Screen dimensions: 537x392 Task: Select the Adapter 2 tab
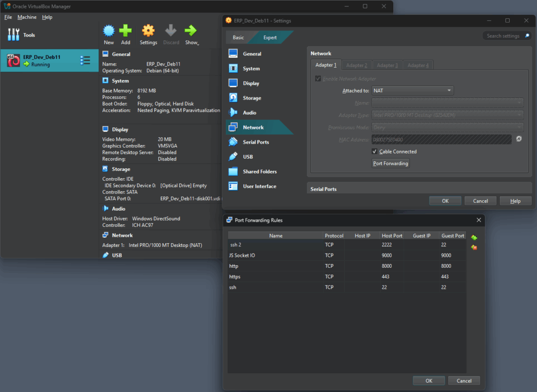click(357, 65)
